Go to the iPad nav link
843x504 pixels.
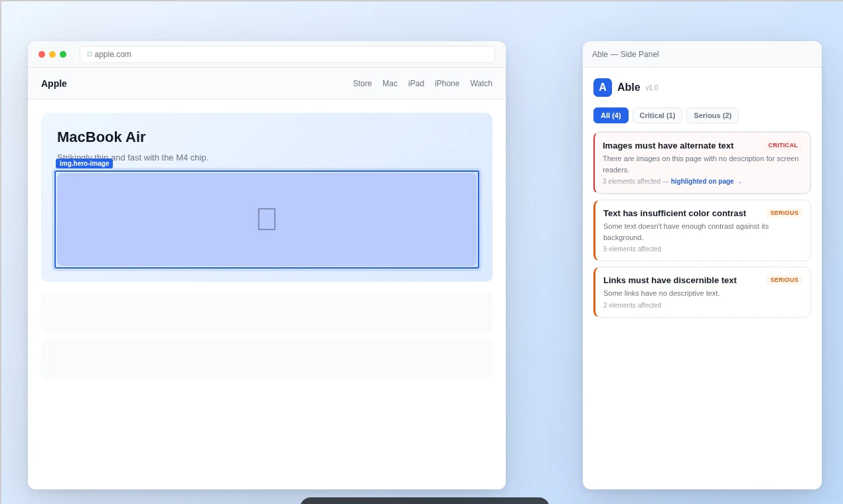[416, 84]
